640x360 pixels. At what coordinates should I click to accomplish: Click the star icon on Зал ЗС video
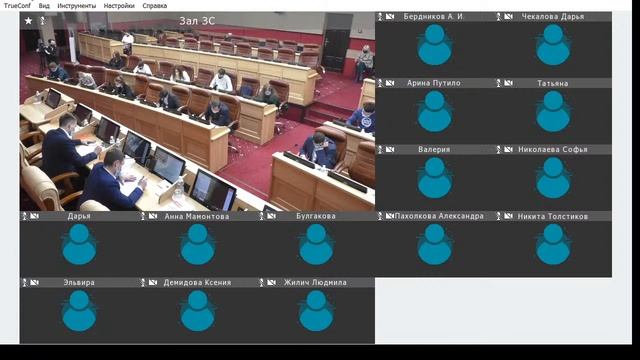point(28,20)
